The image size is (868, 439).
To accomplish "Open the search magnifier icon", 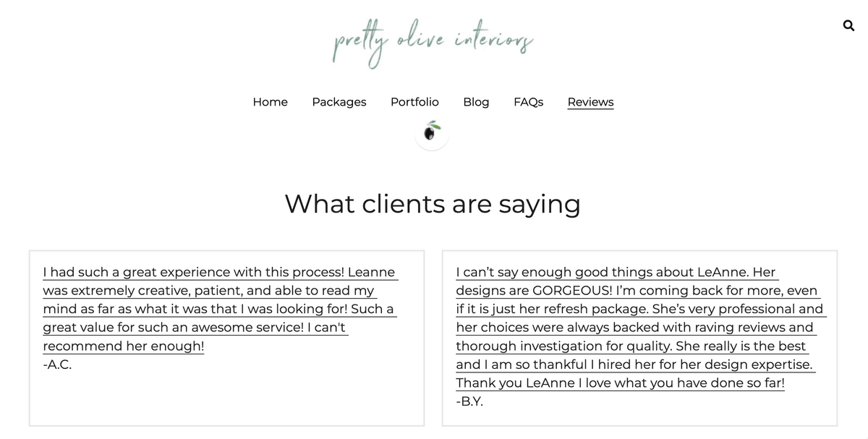I will pos(848,26).
